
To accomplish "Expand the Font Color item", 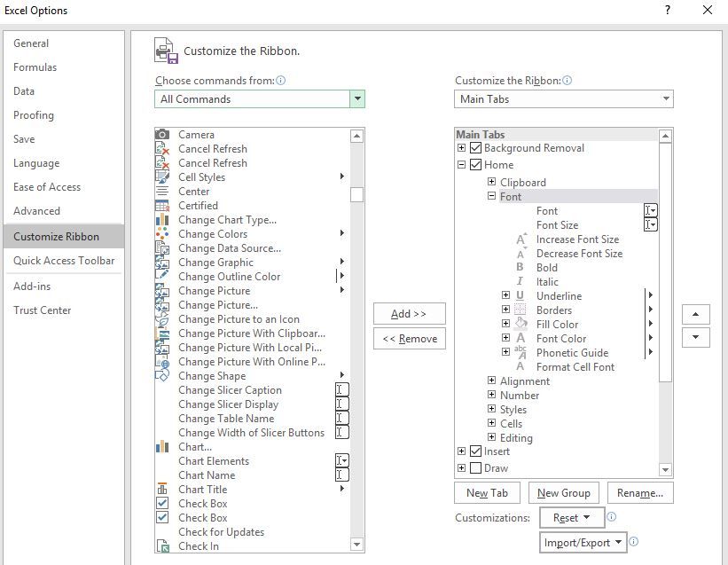I will (505, 338).
